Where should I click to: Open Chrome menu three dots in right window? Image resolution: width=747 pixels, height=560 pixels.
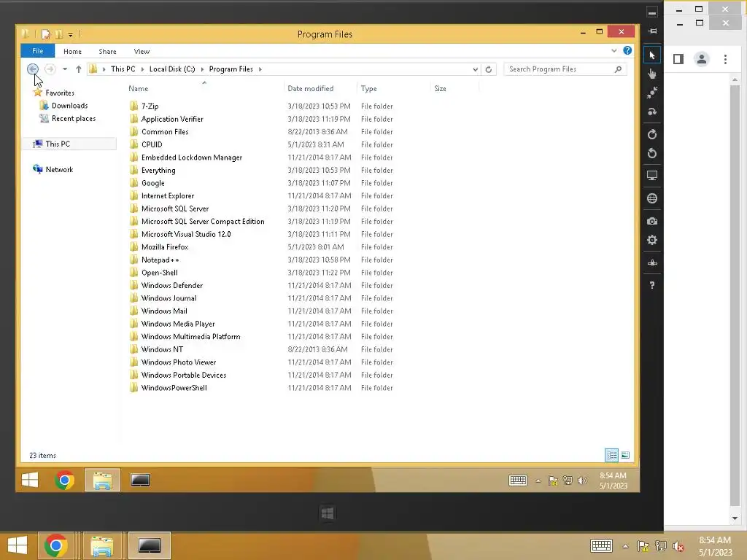[x=725, y=59]
